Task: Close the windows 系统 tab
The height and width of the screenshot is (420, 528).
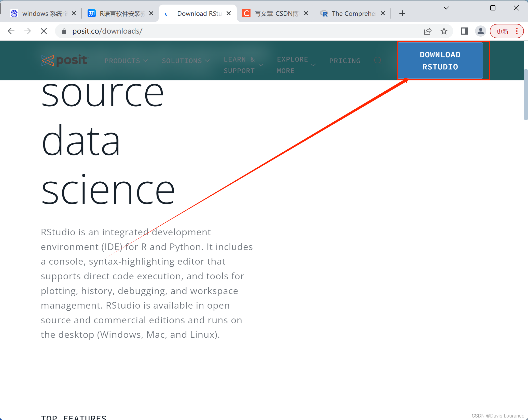Action: (74, 13)
